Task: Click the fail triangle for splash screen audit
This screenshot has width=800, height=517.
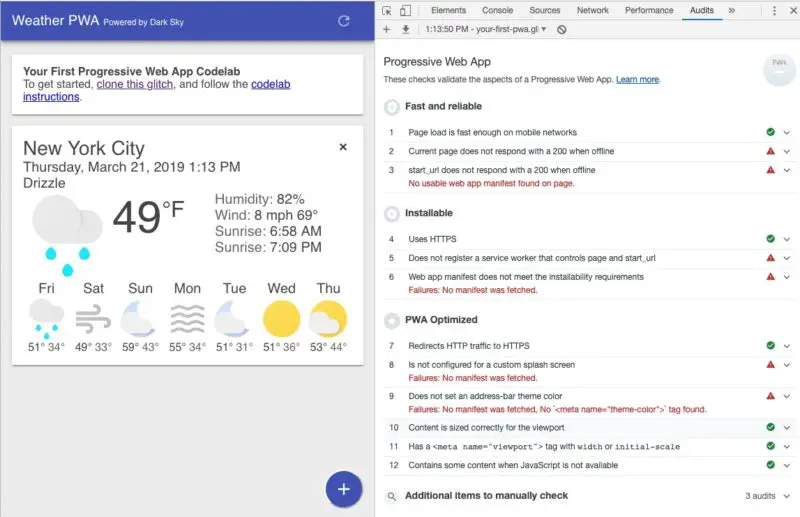Action: click(770, 364)
